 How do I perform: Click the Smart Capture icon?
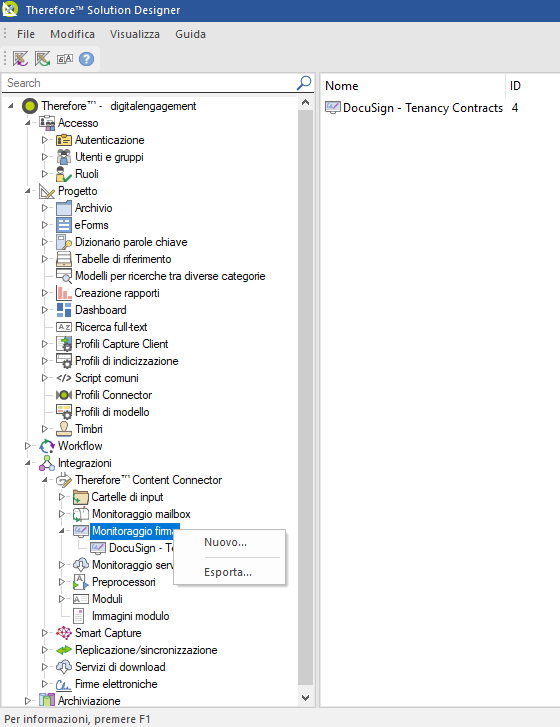point(64,633)
